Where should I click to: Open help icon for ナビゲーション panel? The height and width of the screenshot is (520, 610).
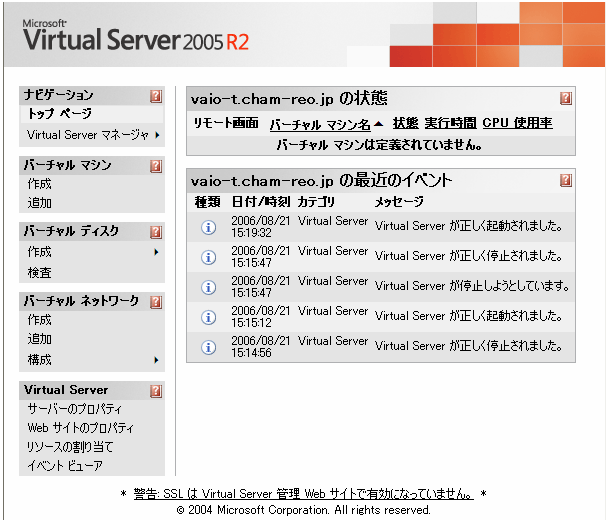[x=156, y=96]
